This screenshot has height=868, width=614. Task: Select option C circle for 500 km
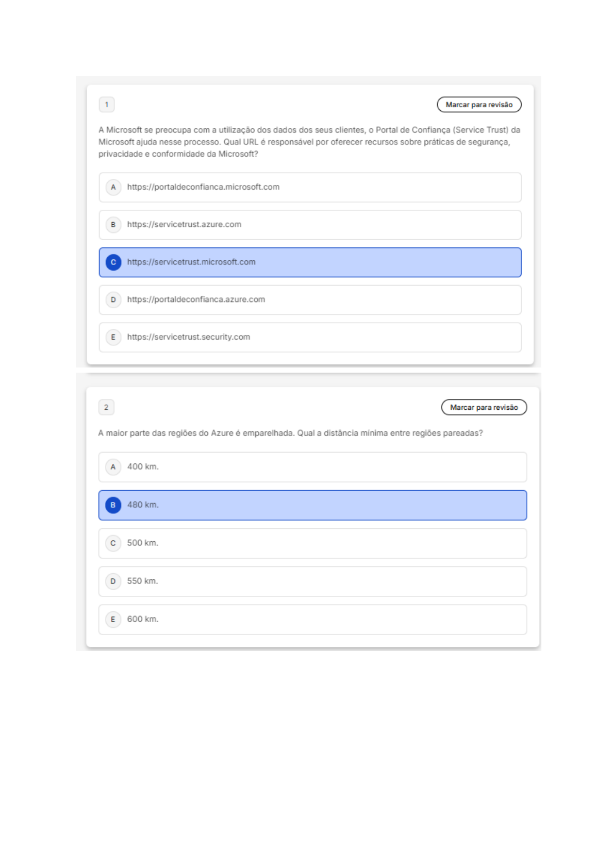point(113,543)
